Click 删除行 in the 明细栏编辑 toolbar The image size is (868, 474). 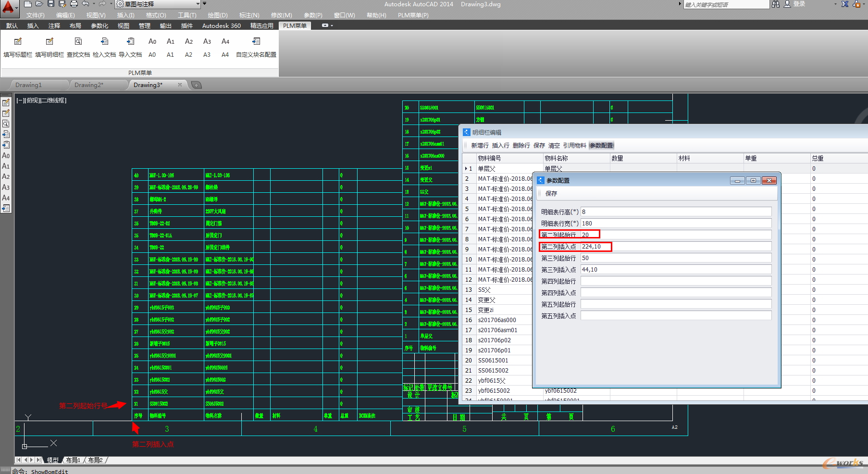[x=521, y=146]
